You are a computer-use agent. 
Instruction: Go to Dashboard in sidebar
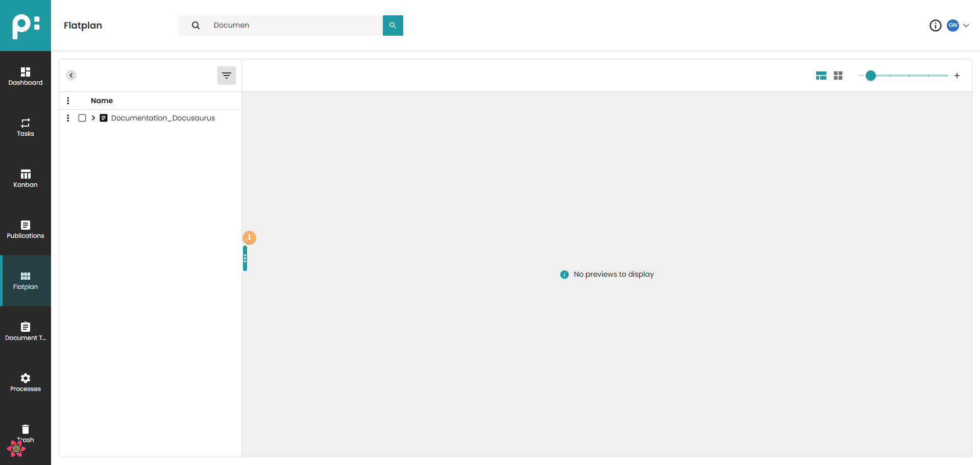tap(26, 76)
